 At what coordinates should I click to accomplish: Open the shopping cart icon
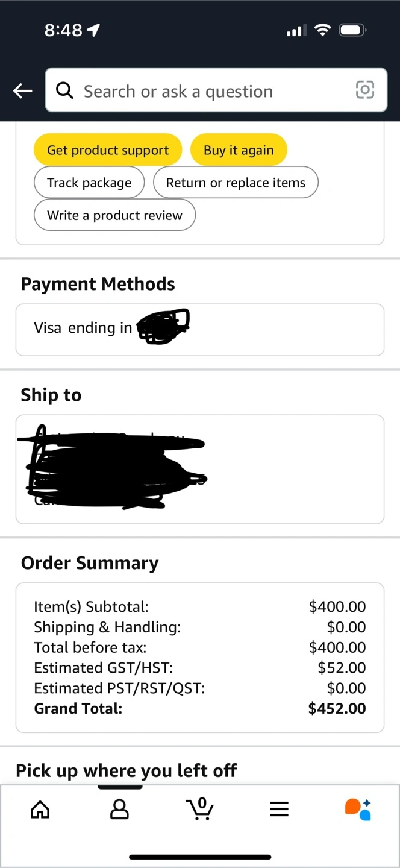pyautogui.click(x=199, y=809)
